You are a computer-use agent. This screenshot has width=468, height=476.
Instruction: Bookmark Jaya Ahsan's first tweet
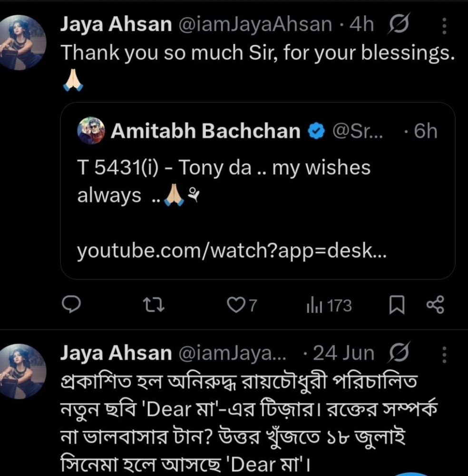(397, 306)
